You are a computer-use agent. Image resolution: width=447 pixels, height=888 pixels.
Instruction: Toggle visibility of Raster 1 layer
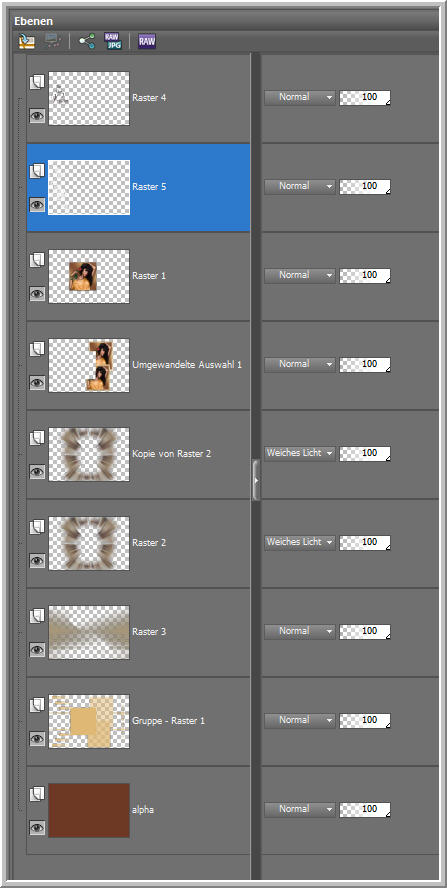(x=37, y=294)
